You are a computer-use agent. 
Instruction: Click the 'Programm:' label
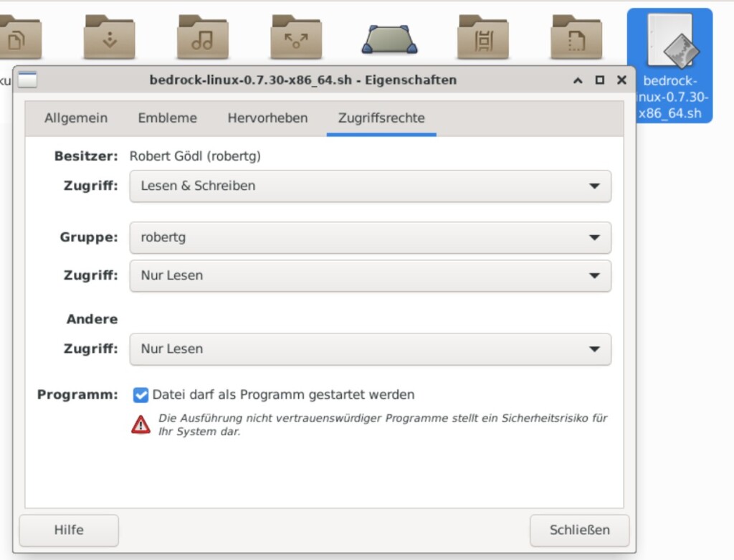[77, 394]
